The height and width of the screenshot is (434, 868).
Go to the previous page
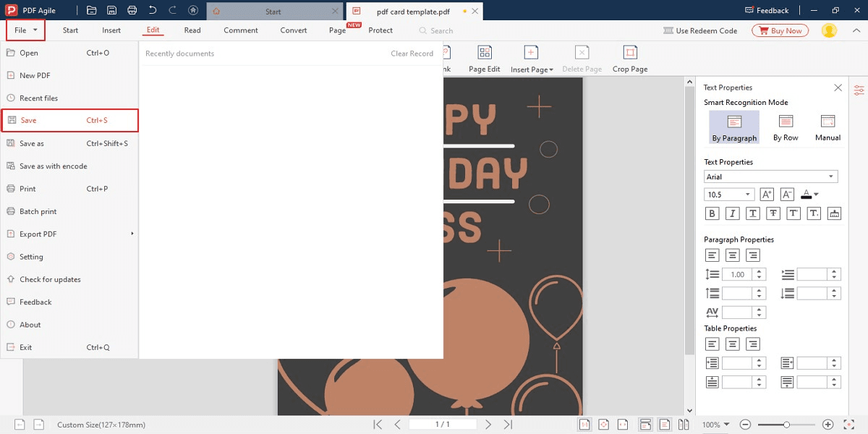pos(397,425)
